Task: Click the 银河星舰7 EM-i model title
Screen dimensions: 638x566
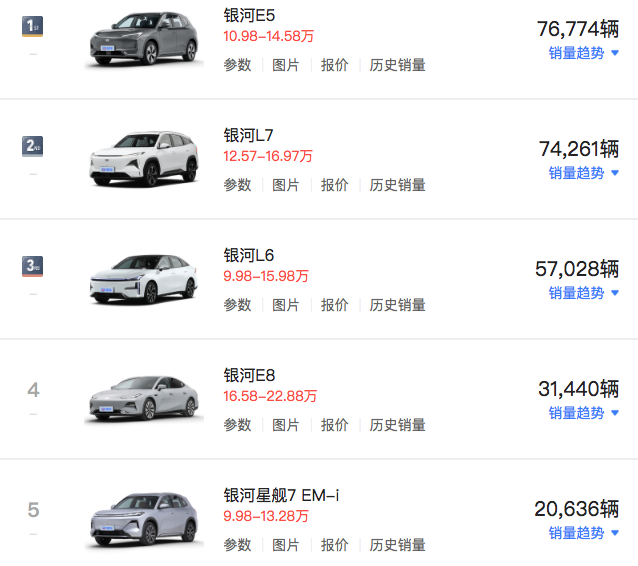Action: [282, 495]
